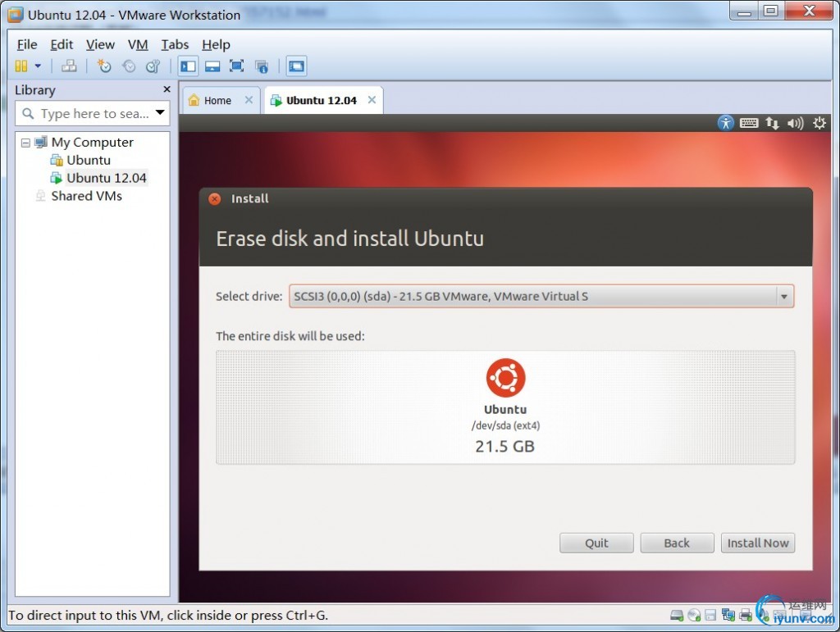Click the suspend/pause VM toolbar icon
This screenshot has height=632, width=840.
coord(21,66)
